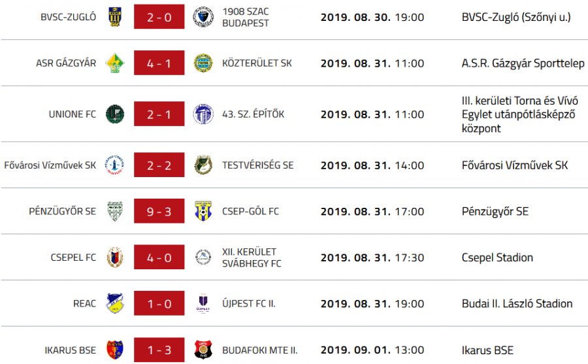Click the XII. Kerület Svábhegy FC name

point(252,257)
